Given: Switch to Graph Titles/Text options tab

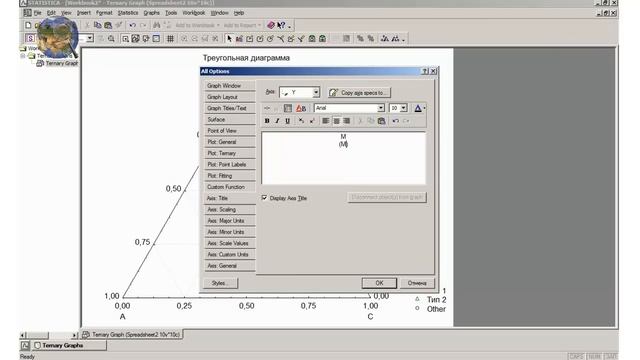Looking at the screenshot, I should [x=229, y=108].
